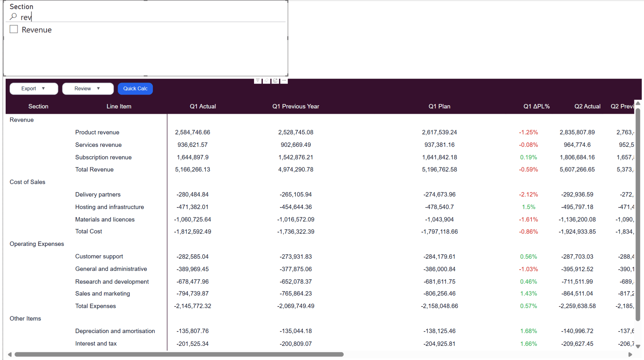Click the table's horizontal scrollbar thumb
Image resolution: width=644 pixels, height=360 pixels.
point(179,354)
